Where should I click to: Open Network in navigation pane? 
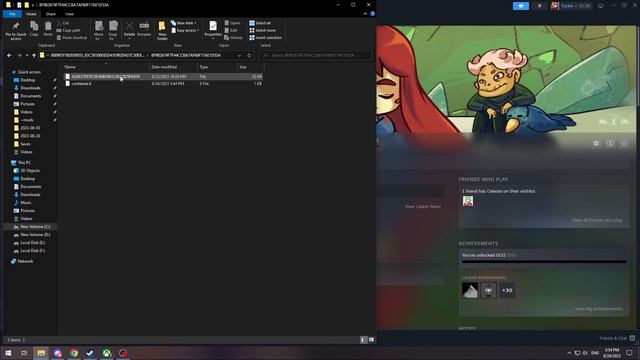pyautogui.click(x=25, y=261)
